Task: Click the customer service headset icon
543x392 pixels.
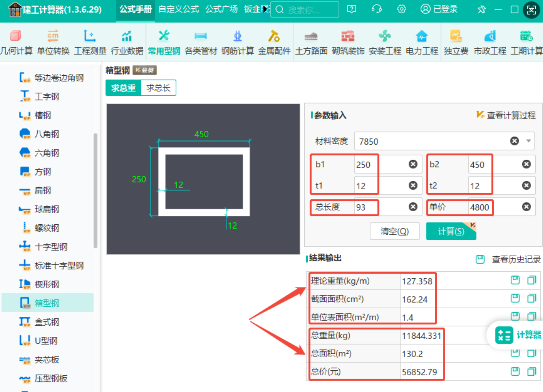Action: [x=377, y=9]
